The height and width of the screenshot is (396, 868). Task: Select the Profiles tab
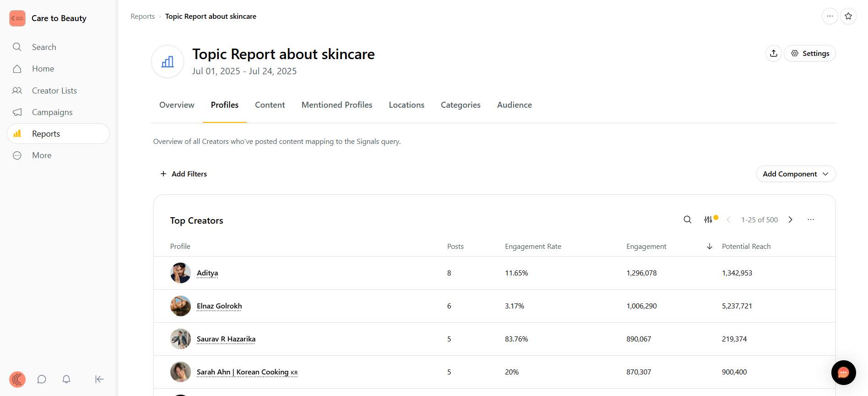pyautogui.click(x=225, y=105)
